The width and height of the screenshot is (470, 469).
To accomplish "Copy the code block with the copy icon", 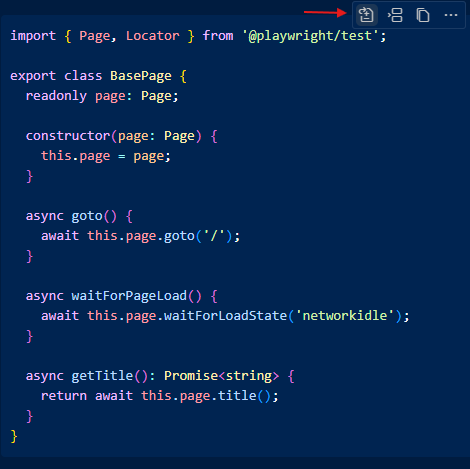I will (423, 15).
